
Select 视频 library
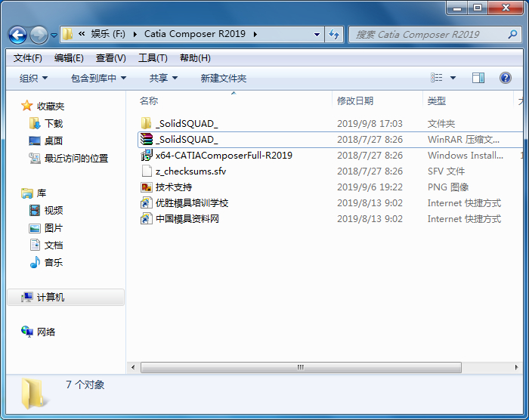tap(54, 211)
